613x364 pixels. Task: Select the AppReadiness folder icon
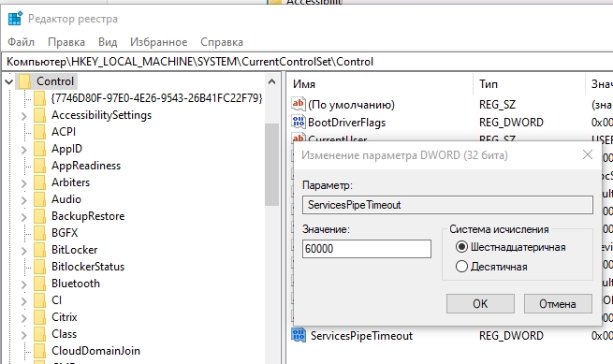click(39, 166)
